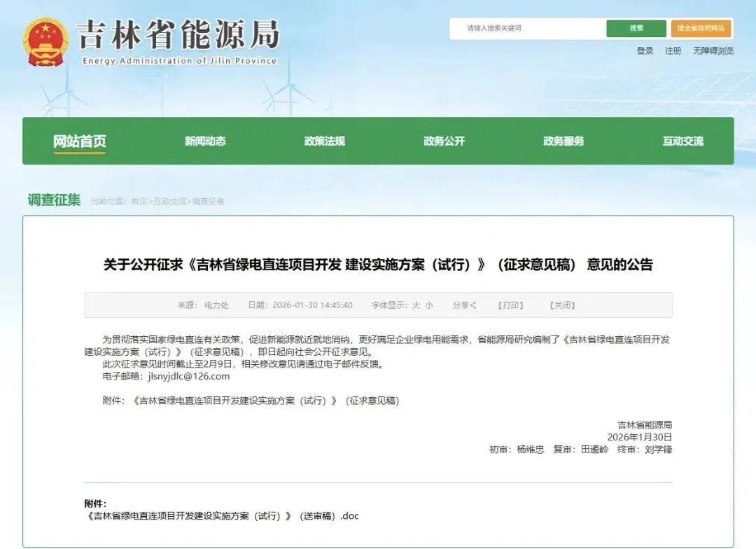Click the share icon next to 分享
The height and width of the screenshot is (549, 756).
[473, 305]
